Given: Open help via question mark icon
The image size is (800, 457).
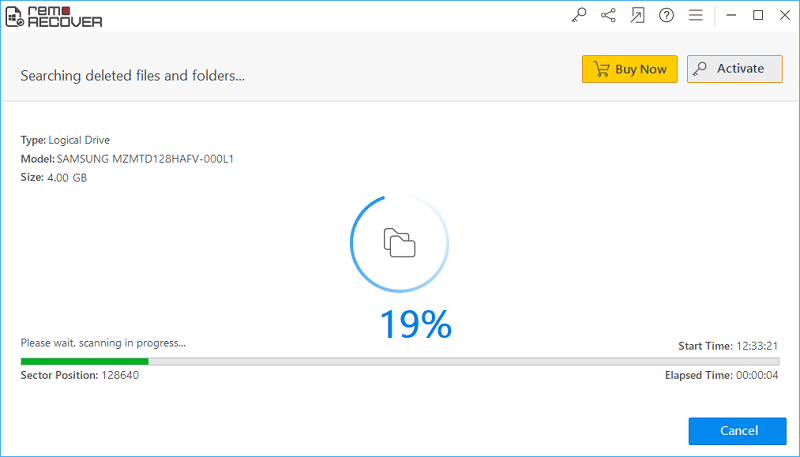Looking at the screenshot, I should (x=667, y=15).
